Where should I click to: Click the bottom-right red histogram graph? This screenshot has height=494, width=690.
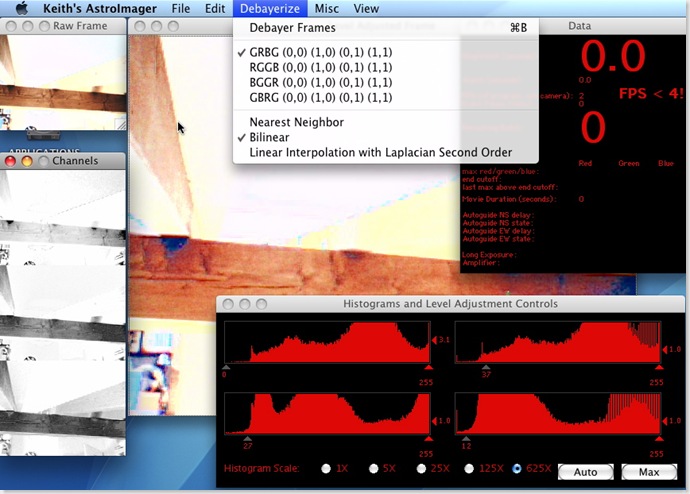tap(558, 413)
